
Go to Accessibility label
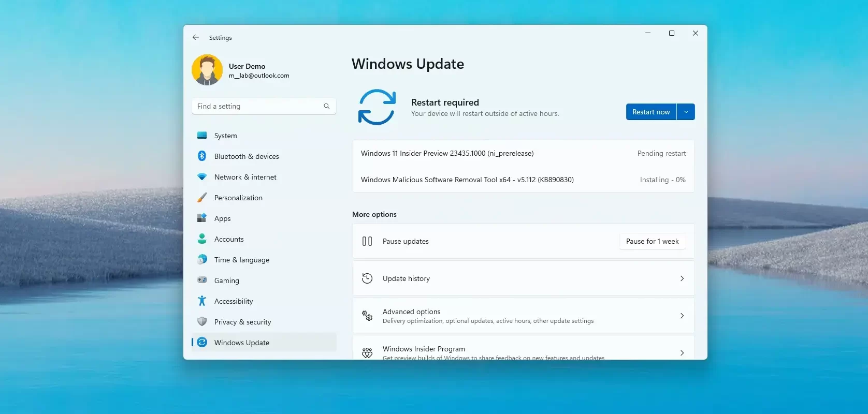(x=234, y=301)
